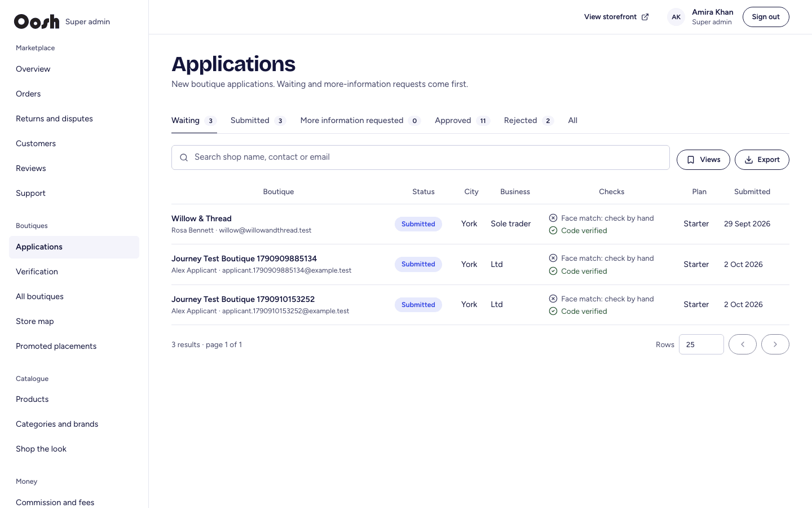Sort by the Submitted column header
812x508 pixels.
point(752,192)
